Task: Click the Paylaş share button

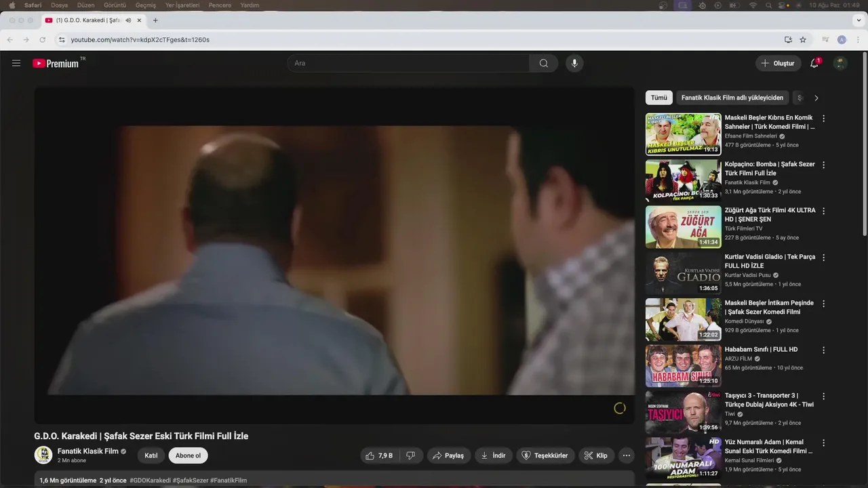Action: [449, 455]
